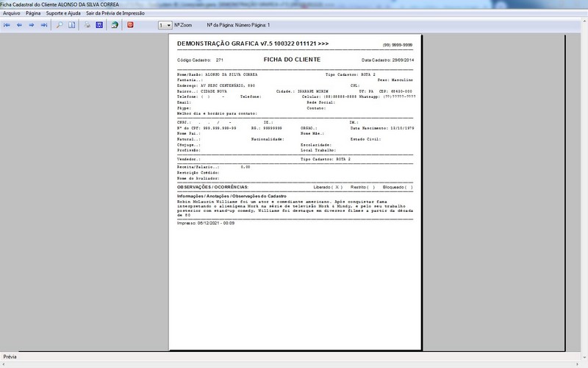Click the red exit preview icon
The height and width of the screenshot is (368, 588).
pyautogui.click(x=130, y=25)
